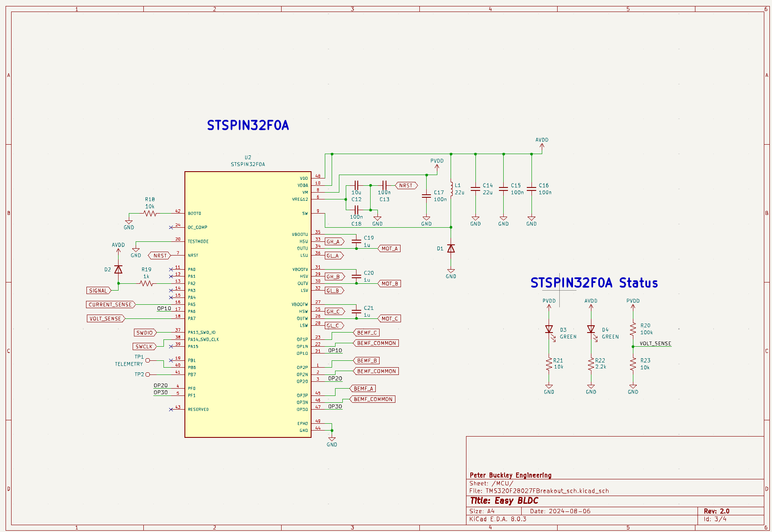Select capacitor C14 22u symbol
Viewport: 772px width, 532px height.
(475, 189)
